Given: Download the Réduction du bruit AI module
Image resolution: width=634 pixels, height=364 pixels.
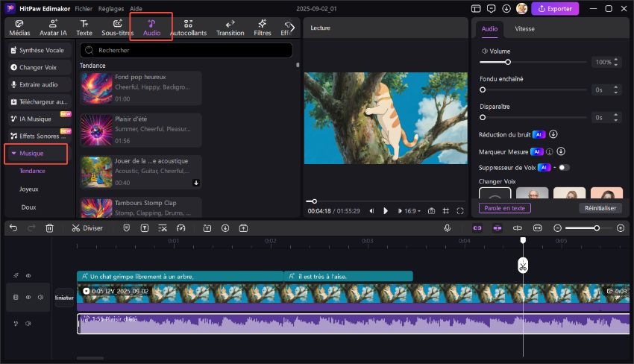Looking at the screenshot, I should point(553,134).
